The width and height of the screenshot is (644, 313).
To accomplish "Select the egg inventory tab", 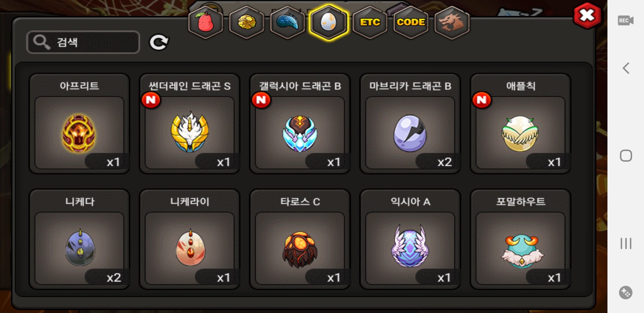I will [328, 22].
